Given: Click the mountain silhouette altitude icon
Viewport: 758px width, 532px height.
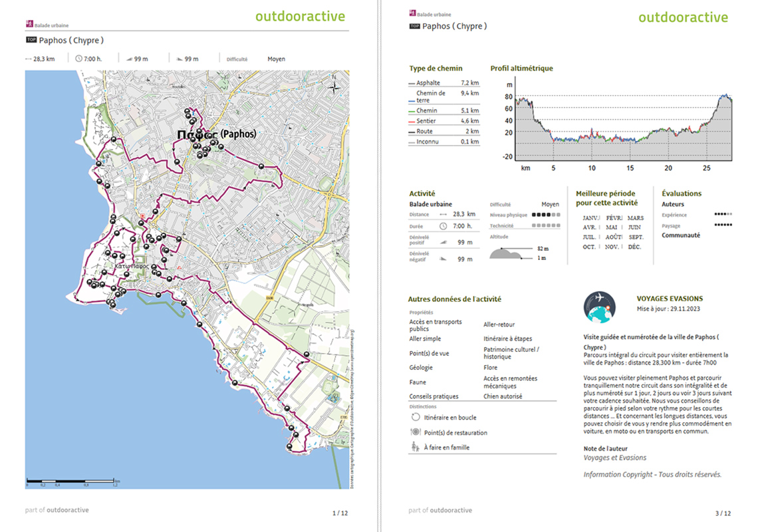Looking at the screenshot, I should coord(506,253).
